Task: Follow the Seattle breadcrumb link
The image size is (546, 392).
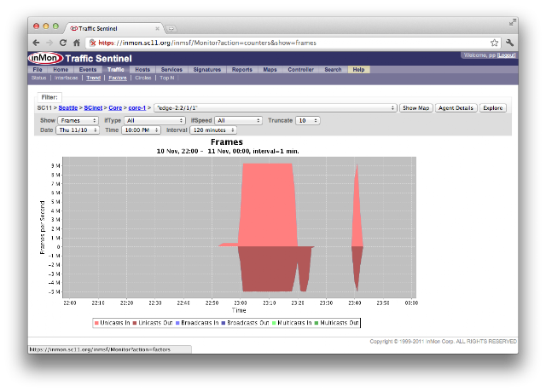Action: click(68, 108)
